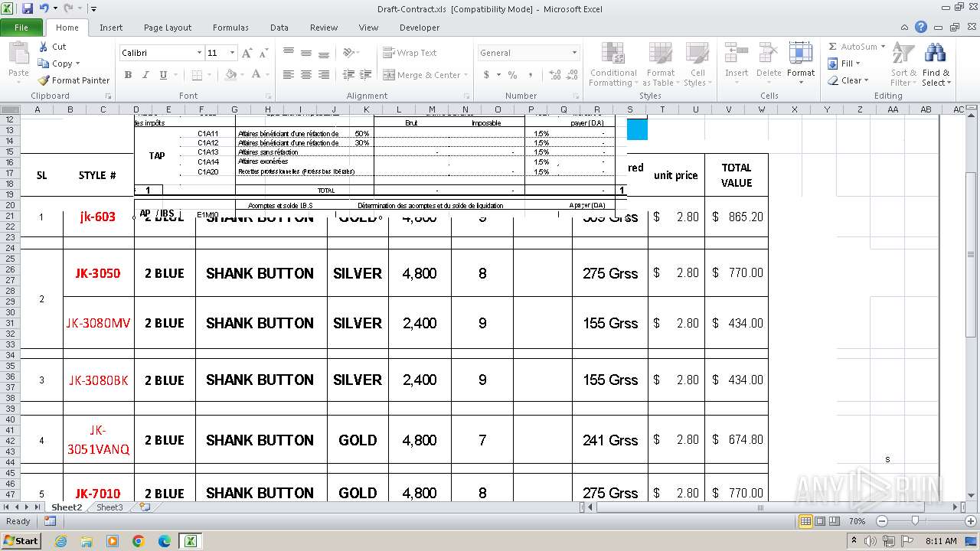Click the AutoSum sigma icon

point(833,47)
